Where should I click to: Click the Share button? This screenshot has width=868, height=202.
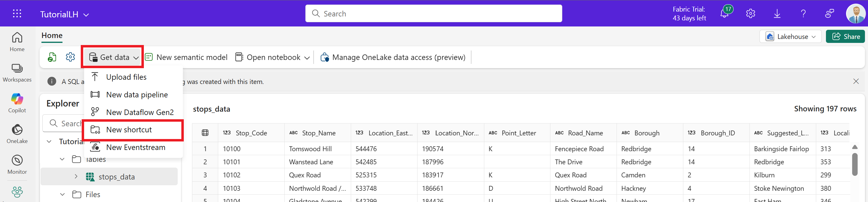point(845,37)
